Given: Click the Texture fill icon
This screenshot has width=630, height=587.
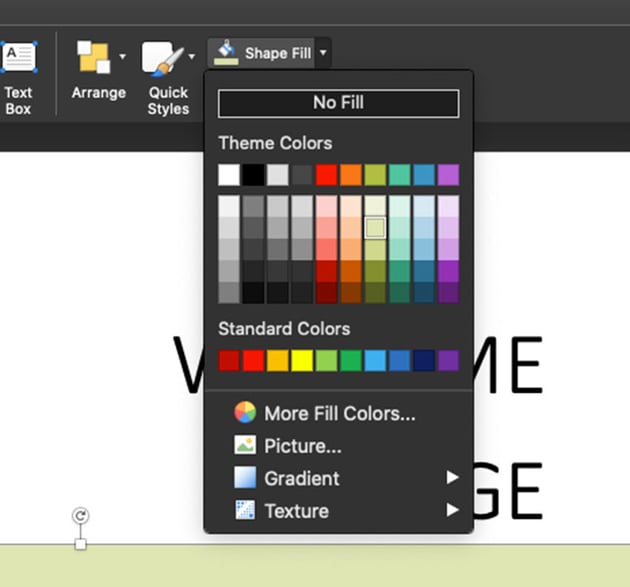Looking at the screenshot, I should pyautogui.click(x=245, y=511).
